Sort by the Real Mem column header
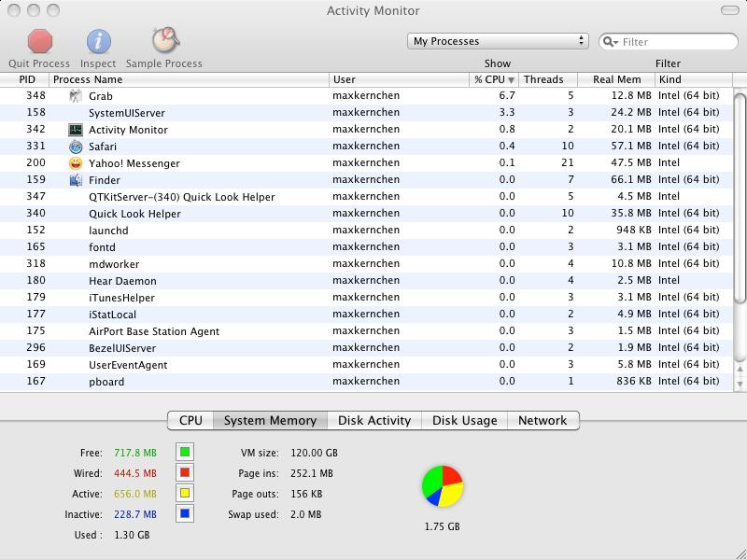This screenshot has height=560, width=747. [x=616, y=79]
